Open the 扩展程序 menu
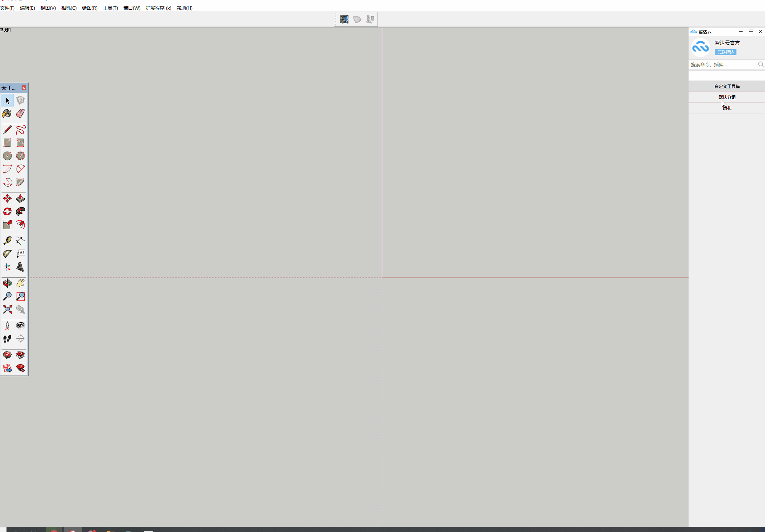The image size is (765, 532). point(158,8)
